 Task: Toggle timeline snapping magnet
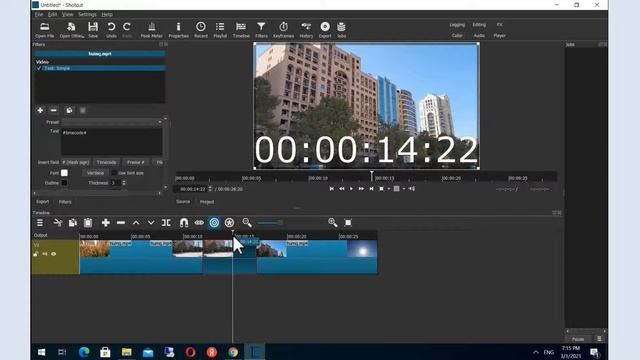point(184,223)
